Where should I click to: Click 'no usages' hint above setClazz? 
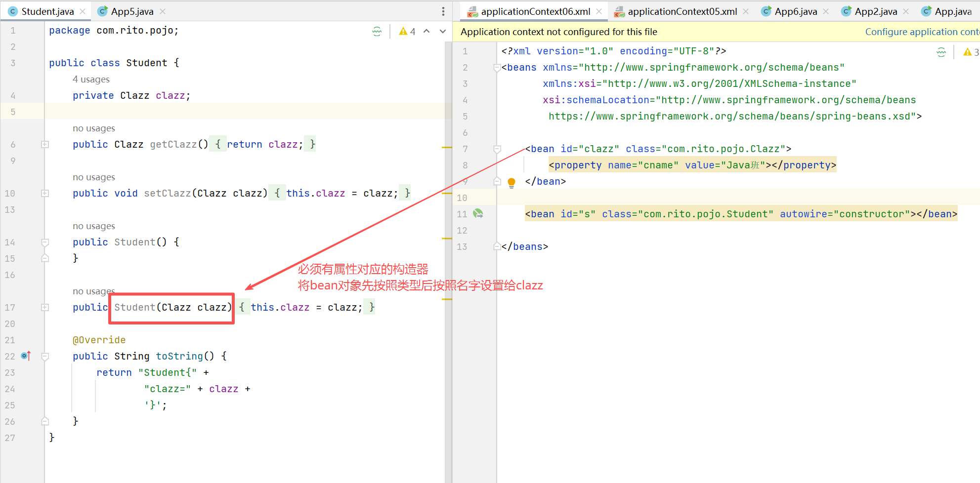point(93,177)
